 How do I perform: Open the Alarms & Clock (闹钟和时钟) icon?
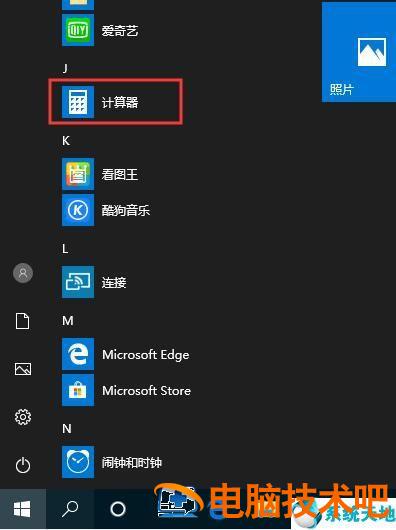[x=78, y=462]
